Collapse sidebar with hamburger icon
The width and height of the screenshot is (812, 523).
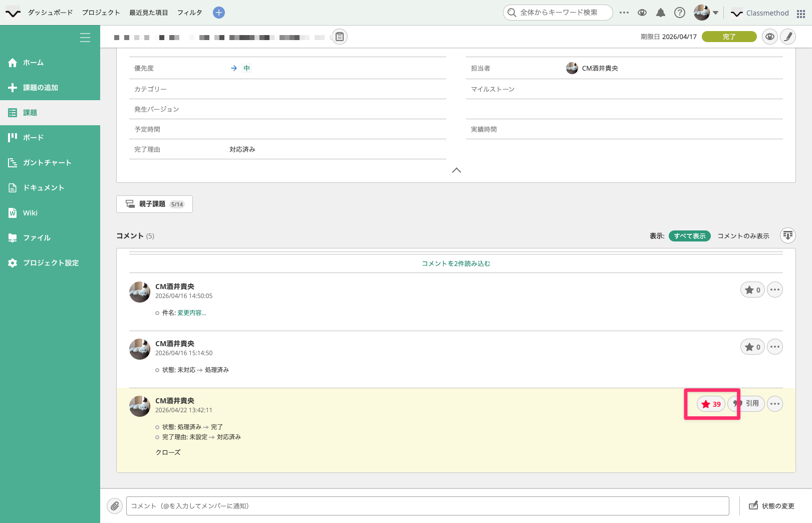85,38
